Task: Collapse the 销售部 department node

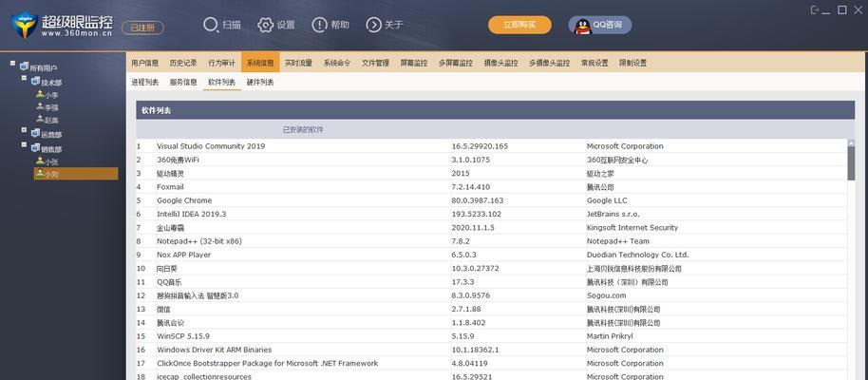Action: pyautogui.click(x=24, y=144)
